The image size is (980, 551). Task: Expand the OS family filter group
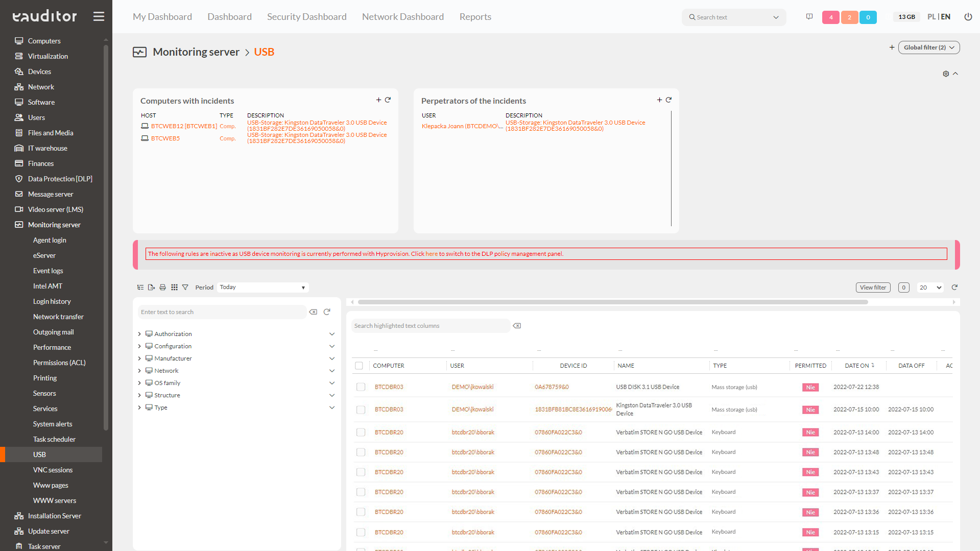tap(139, 382)
